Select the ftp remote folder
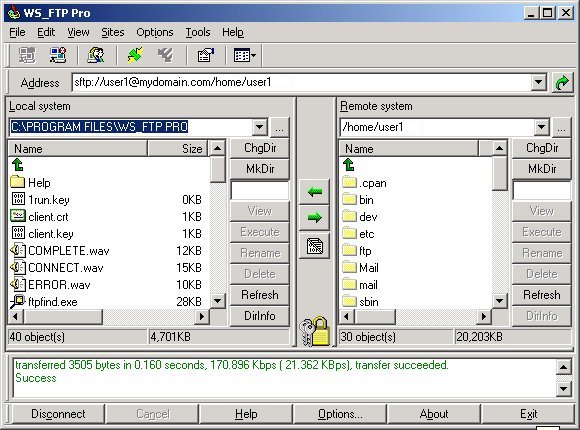580x430 pixels. 357,251
